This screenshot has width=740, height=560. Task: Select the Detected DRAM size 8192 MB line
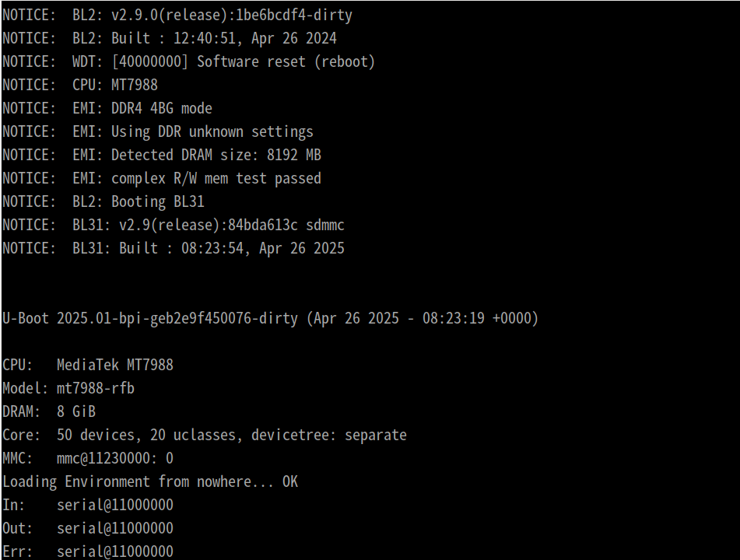(162, 156)
